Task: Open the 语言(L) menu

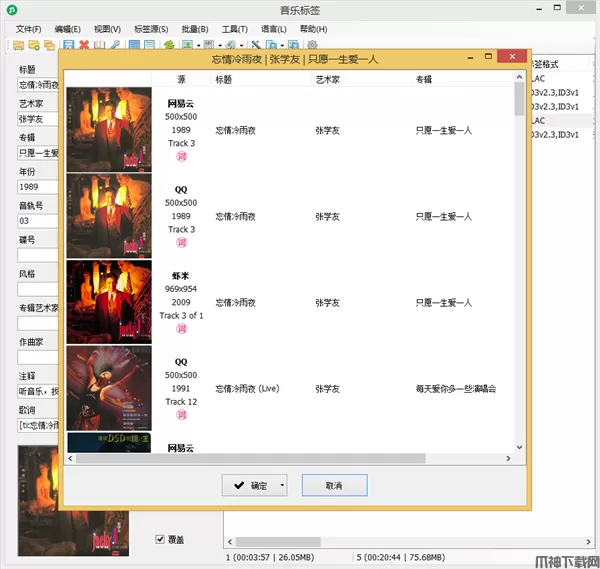Action: click(x=274, y=29)
